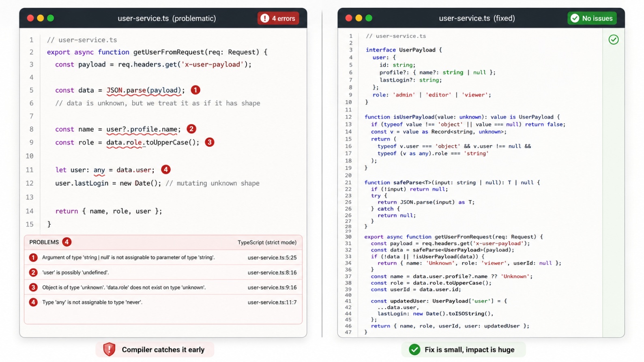The width and height of the screenshot is (644, 362).
Task: Maximize the problematic window using green dot
Action: tap(51, 18)
